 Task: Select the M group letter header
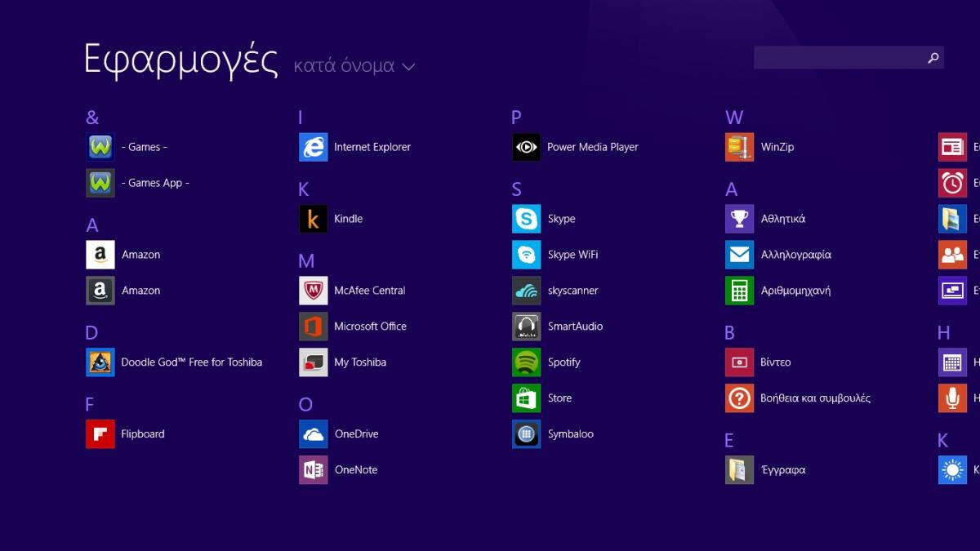[x=306, y=261]
